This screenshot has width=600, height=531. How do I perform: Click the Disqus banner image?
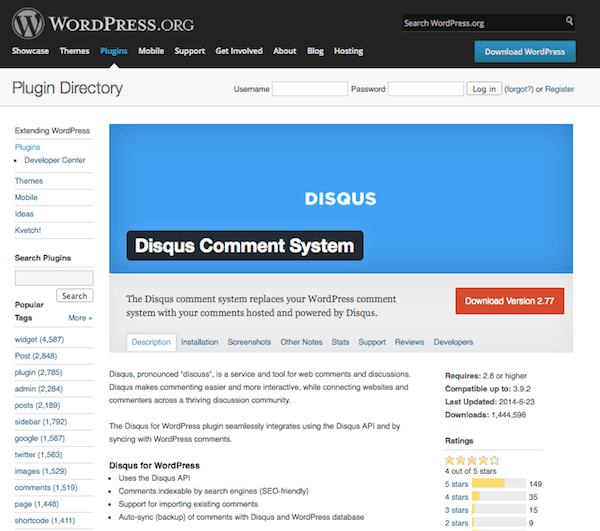pyautogui.click(x=341, y=198)
